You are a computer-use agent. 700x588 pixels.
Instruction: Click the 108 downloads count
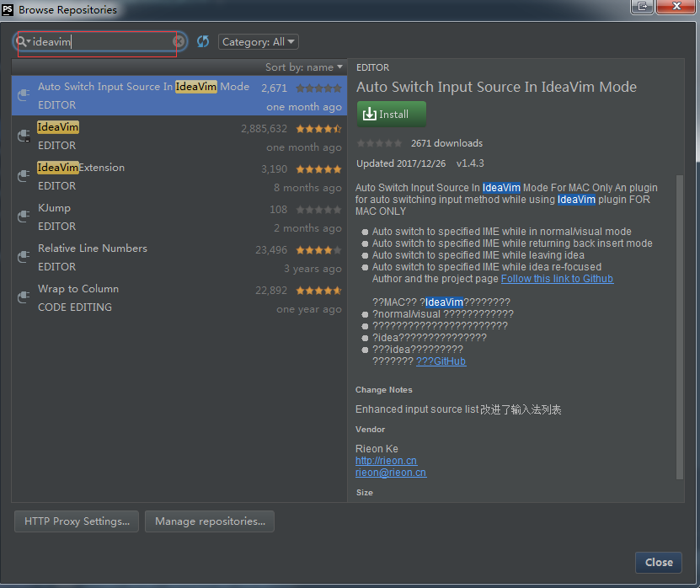click(x=279, y=210)
